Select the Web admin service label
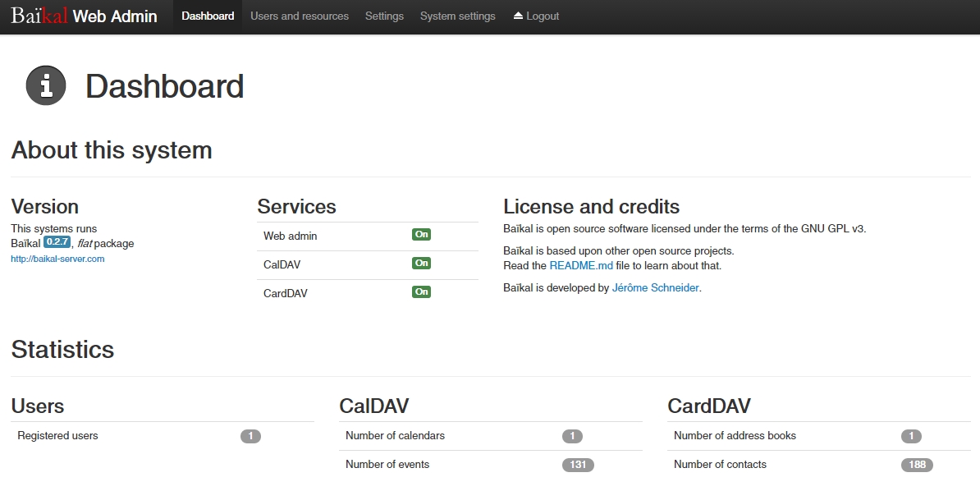Image resolution: width=980 pixels, height=491 pixels. click(290, 236)
